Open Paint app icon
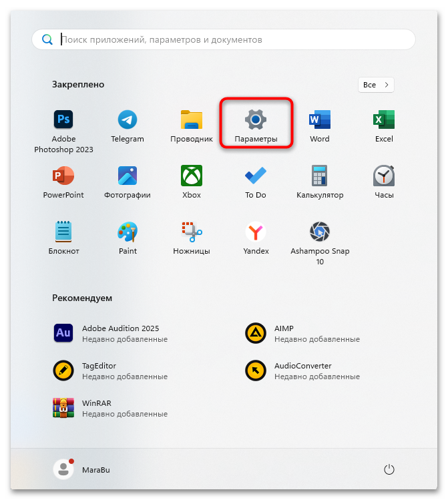This screenshot has width=448, height=500. point(128,232)
